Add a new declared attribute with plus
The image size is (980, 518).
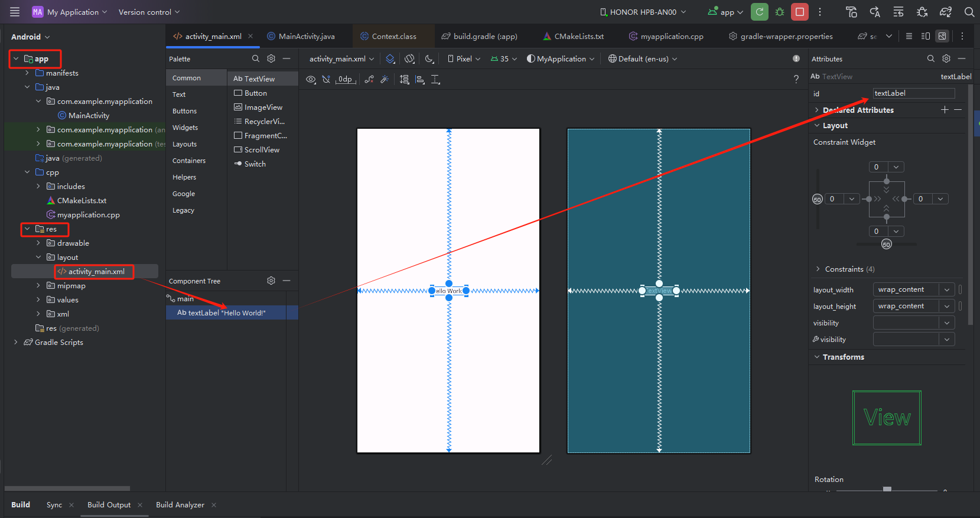tap(945, 110)
